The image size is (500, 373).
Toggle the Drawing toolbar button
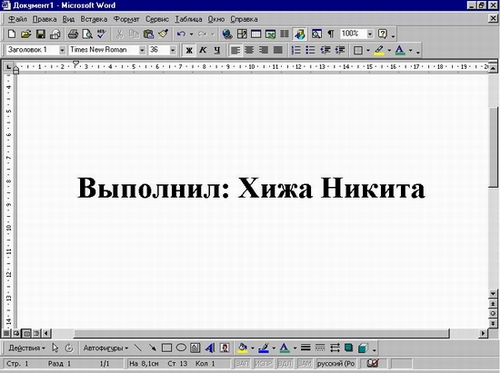pyautogui.click(x=299, y=34)
